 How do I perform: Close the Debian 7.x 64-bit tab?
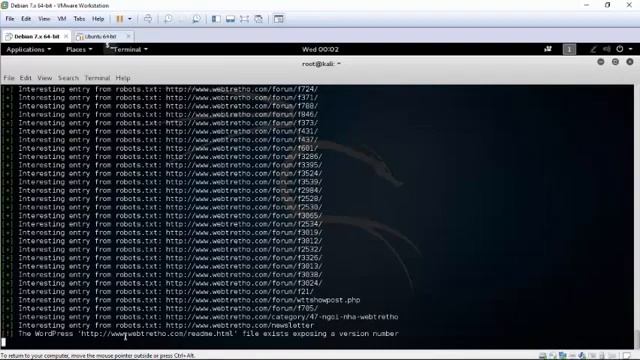click(x=66, y=36)
